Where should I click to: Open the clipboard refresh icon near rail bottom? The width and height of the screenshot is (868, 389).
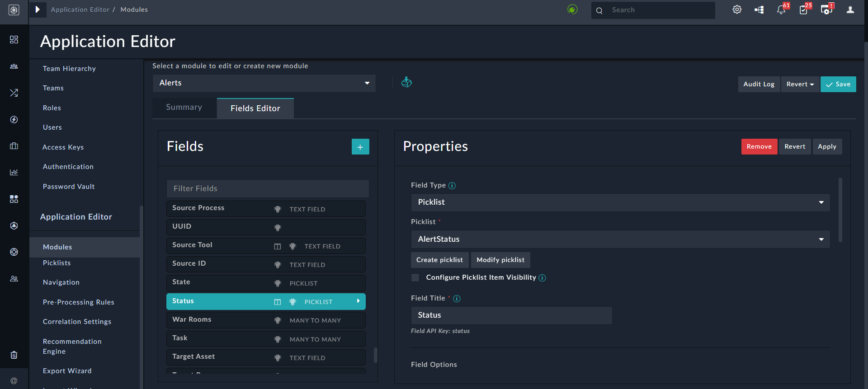14,355
